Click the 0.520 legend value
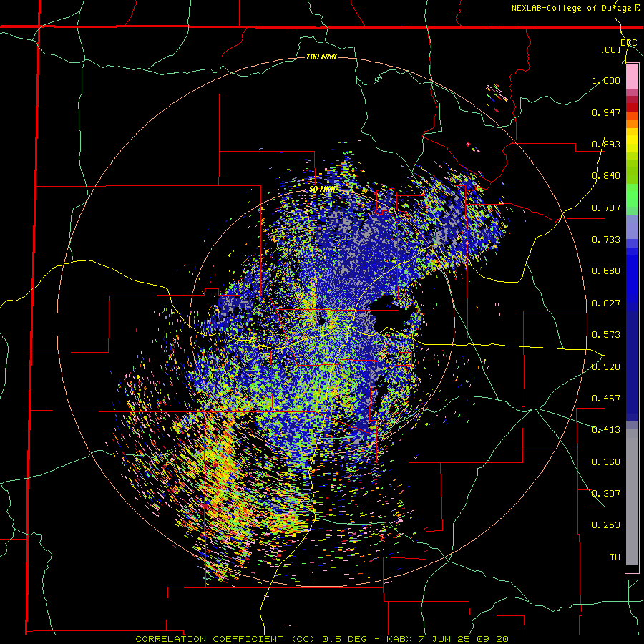 pyautogui.click(x=606, y=367)
